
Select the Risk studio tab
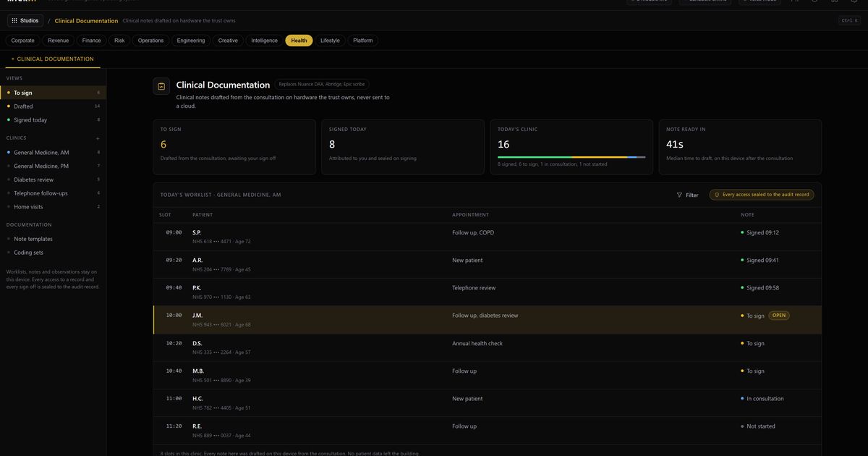(119, 41)
